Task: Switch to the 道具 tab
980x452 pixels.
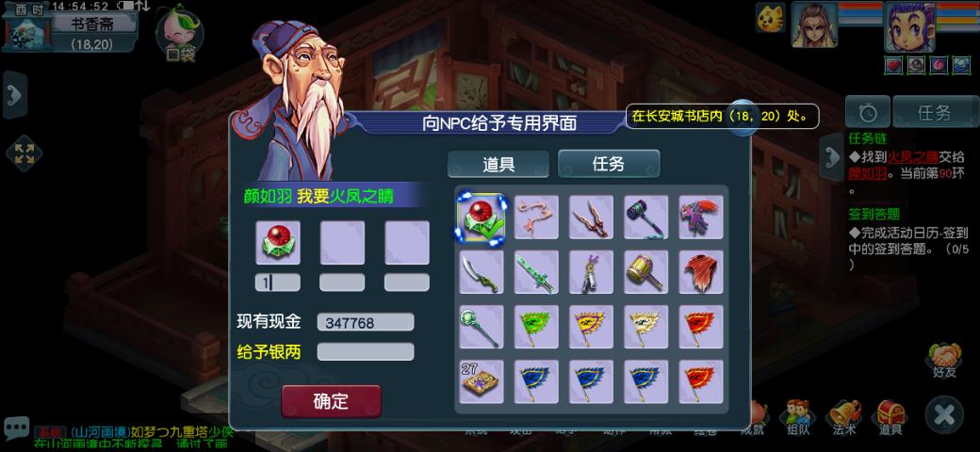Action: coord(498,164)
